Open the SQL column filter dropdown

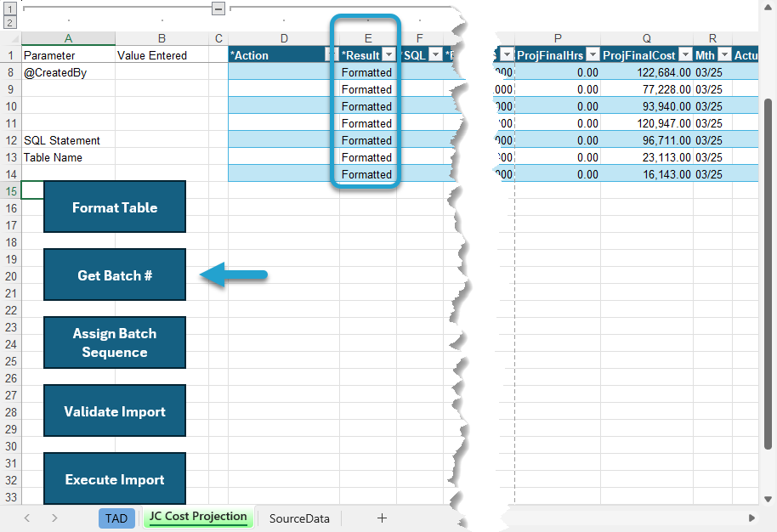point(435,54)
